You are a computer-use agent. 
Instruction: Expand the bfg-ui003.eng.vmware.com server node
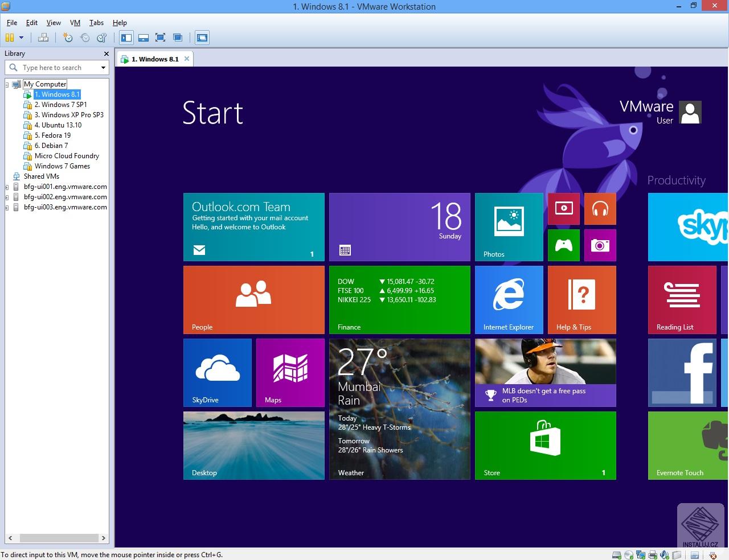(x=7, y=207)
